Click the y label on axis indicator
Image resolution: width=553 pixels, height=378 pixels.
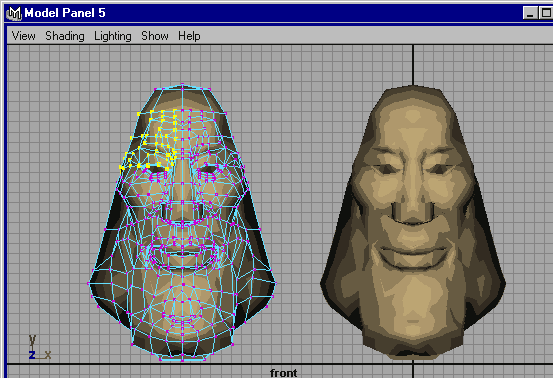(x=32, y=341)
